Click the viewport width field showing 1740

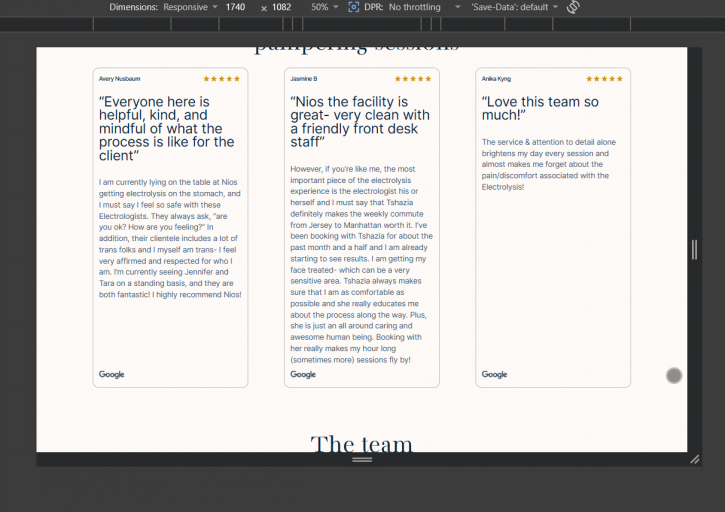(235, 7)
